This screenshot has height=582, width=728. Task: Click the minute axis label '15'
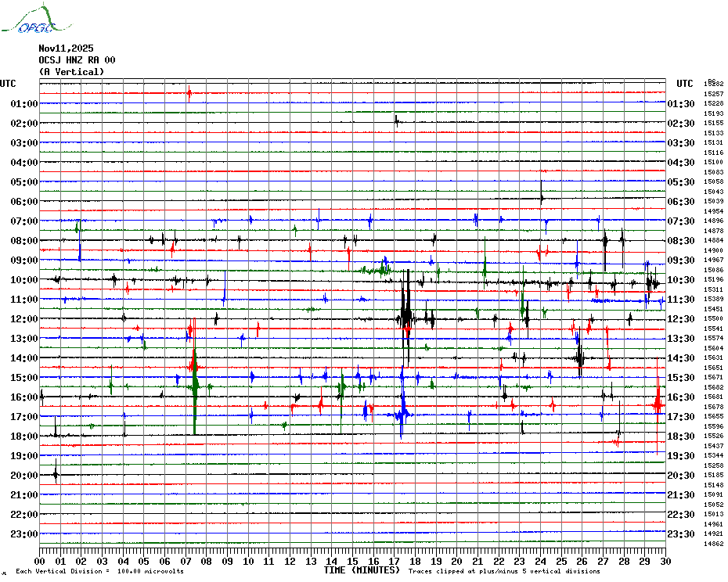353,562
